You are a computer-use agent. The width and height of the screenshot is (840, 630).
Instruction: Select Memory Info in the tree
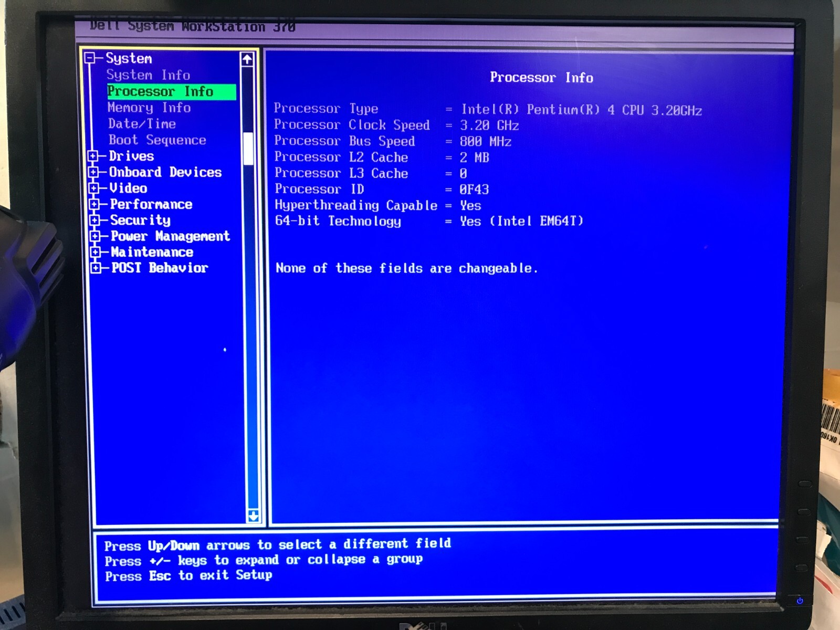pos(149,108)
